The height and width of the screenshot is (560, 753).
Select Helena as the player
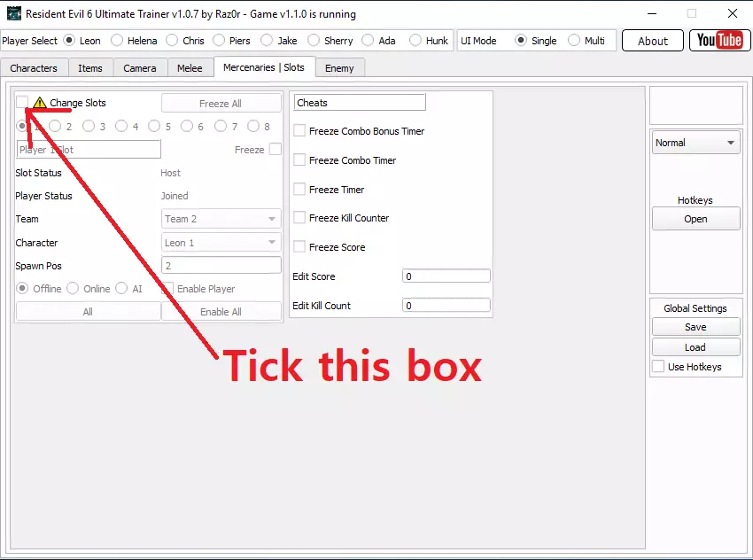pos(117,41)
